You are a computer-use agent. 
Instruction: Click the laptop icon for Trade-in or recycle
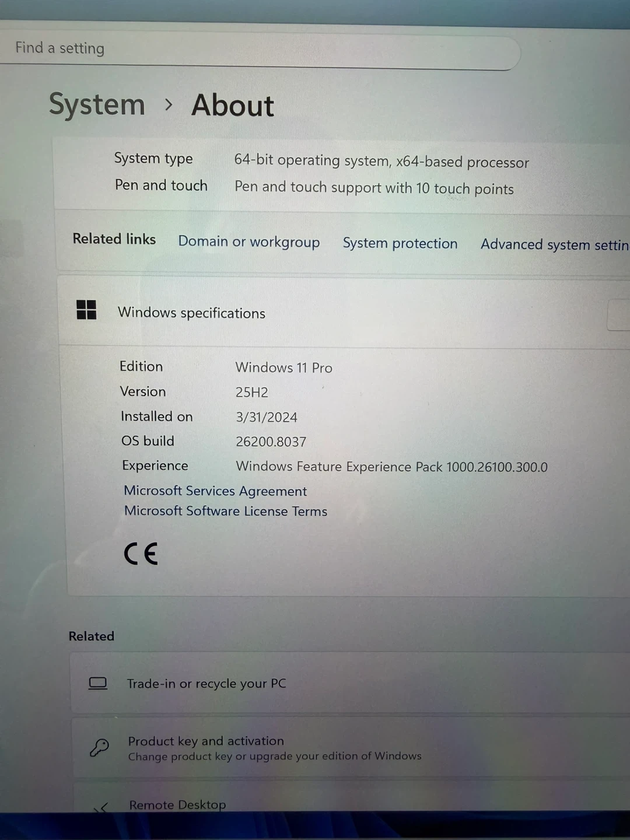tap(98, 683)
